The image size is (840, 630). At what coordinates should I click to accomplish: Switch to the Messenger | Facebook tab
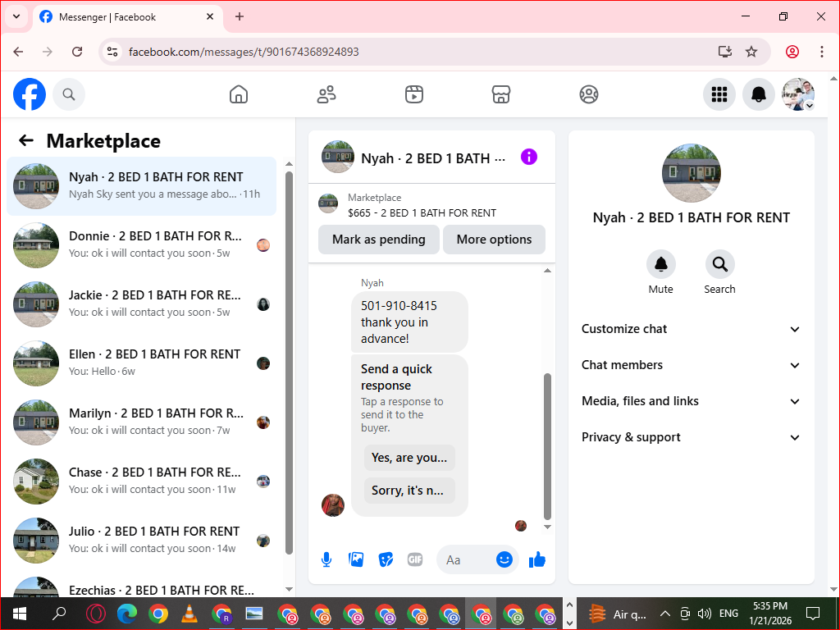point(127,17)
